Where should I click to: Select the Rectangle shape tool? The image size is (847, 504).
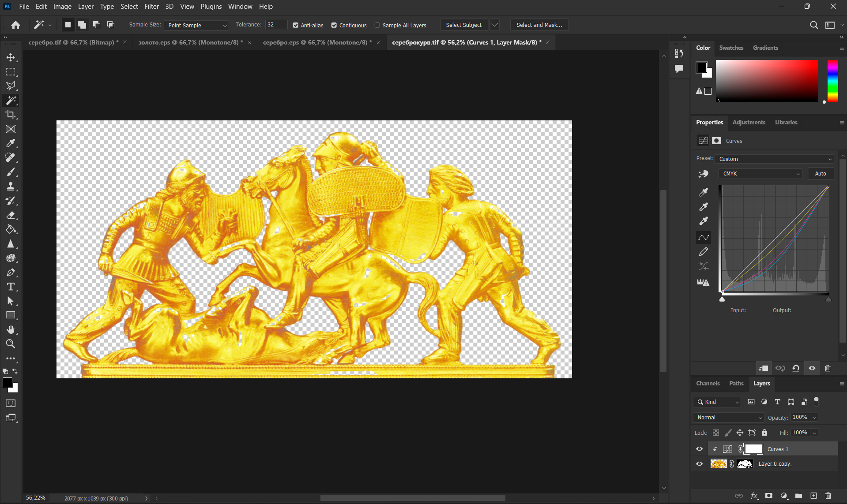tap(11, 315)
